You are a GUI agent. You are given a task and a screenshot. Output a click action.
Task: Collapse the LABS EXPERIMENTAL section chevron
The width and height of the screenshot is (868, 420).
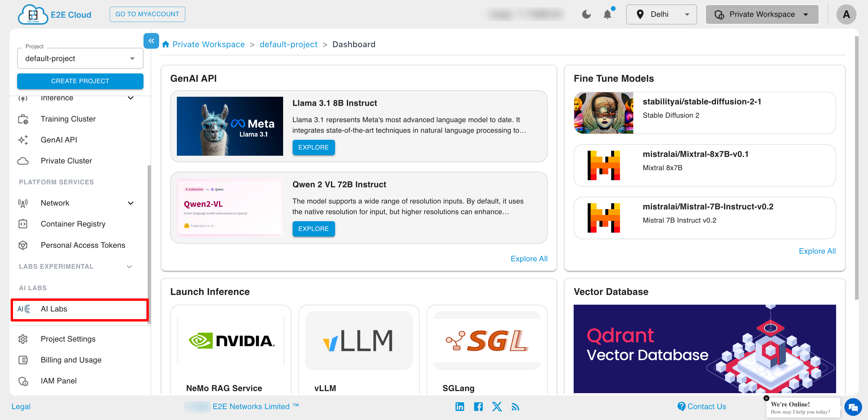(129, 267)
